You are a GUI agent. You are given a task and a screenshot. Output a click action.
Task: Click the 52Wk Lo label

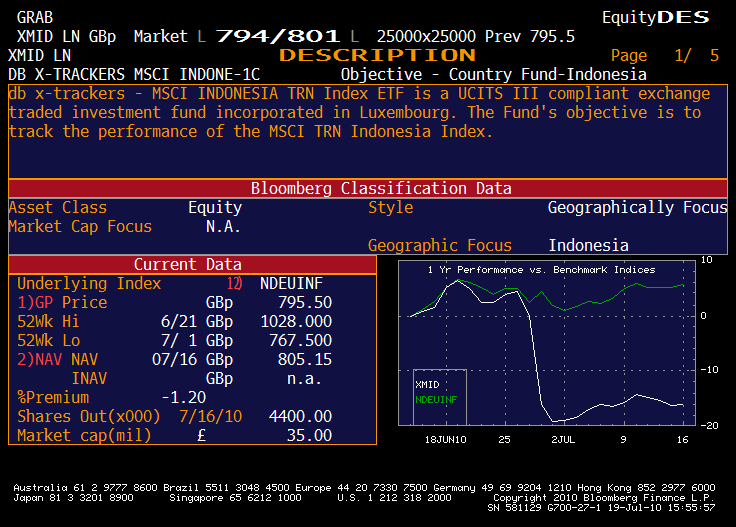click(48, 341)
